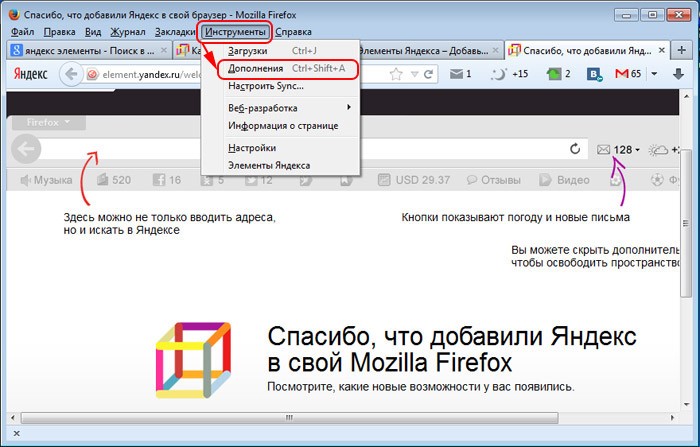Image resolution: width=700 pixels, height=447 pixels.
Task: Open the Справка menu
Action: point(293,32)
